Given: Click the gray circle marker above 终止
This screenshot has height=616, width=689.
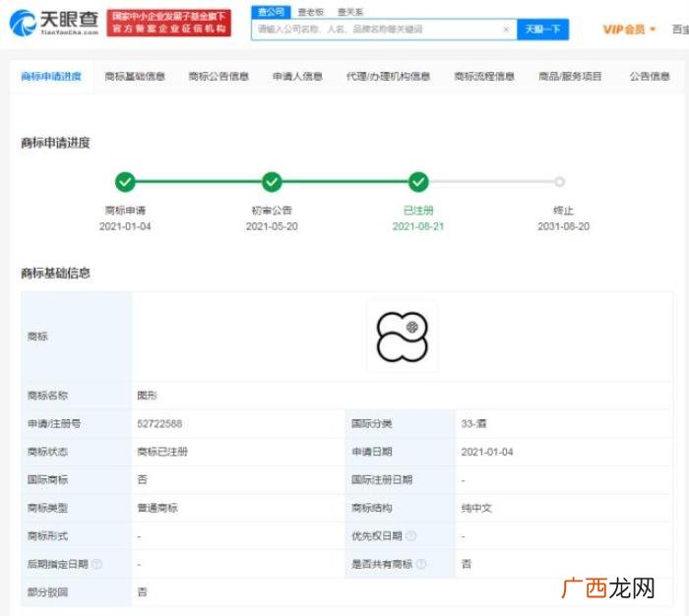Looking at the screenshot, I should point(559,181).
